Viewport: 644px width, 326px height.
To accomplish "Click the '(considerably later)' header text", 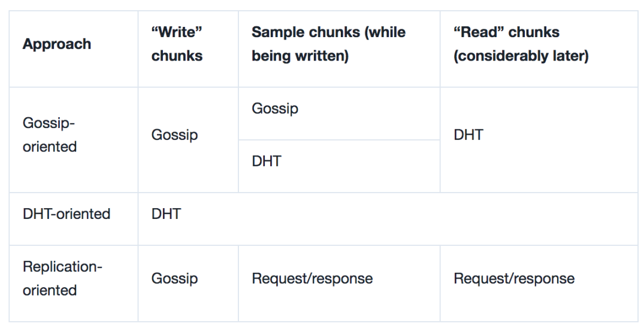I will (521, 56).
